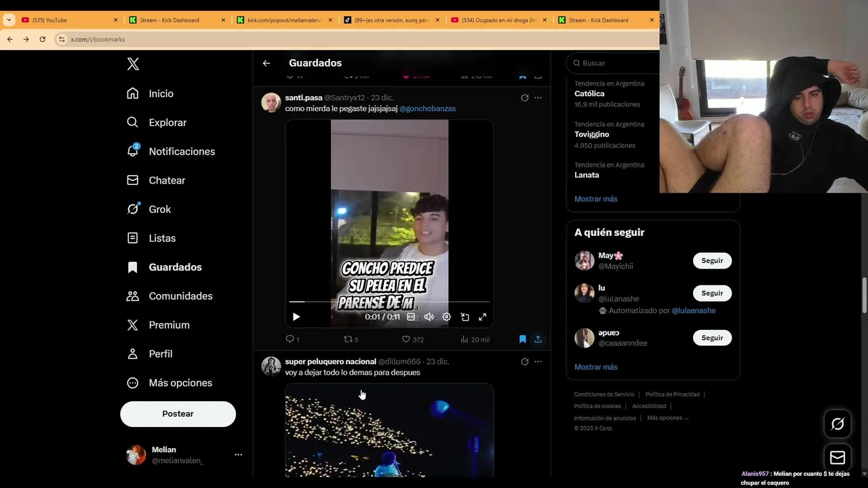
Task: Click address bar x.com/i/bookmarks
Action: pyautogui.click(x=98, y=39)
